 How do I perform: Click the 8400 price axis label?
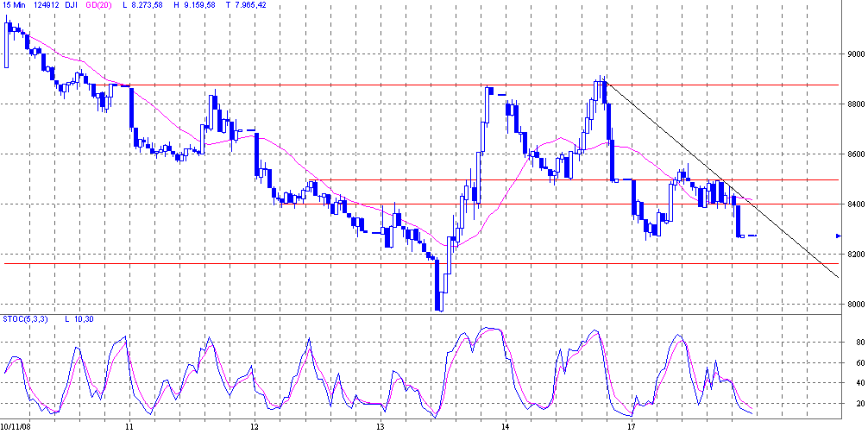pos(855,204)
